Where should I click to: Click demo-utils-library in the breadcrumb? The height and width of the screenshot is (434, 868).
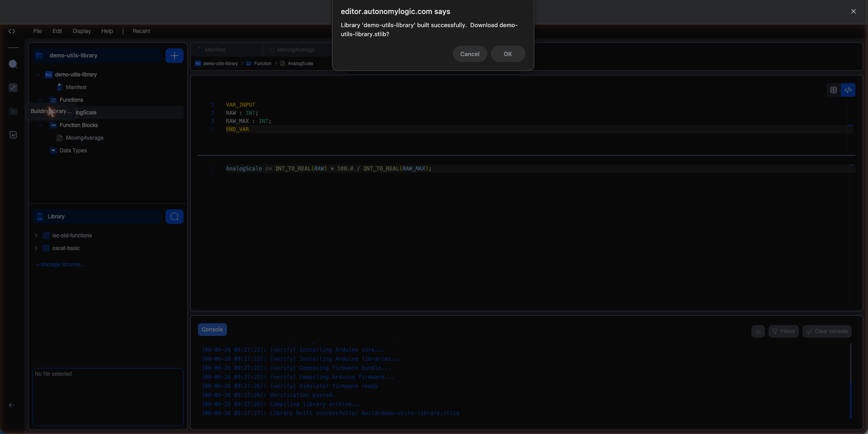point(220,63)
